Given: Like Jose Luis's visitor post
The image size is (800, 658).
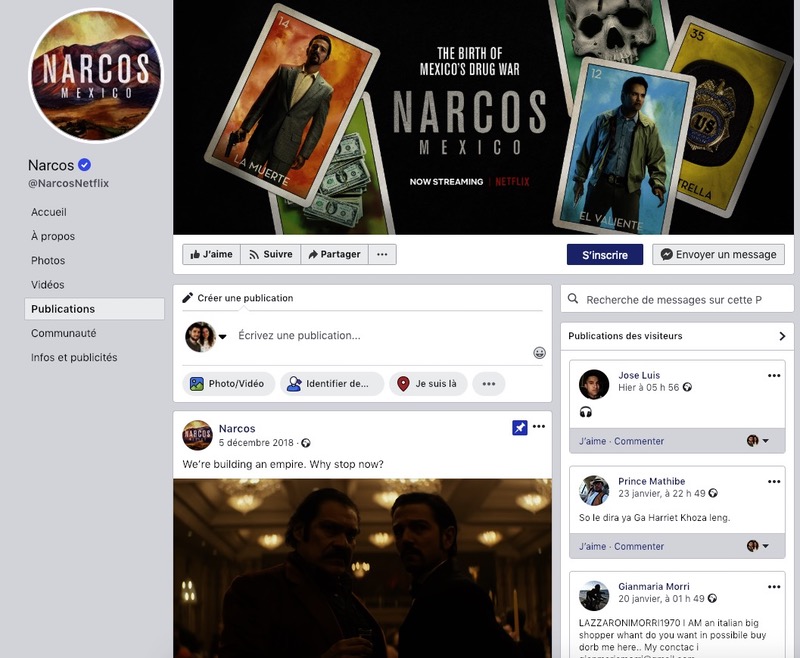Looking at the screenshot, I should (x=592, y=441).
